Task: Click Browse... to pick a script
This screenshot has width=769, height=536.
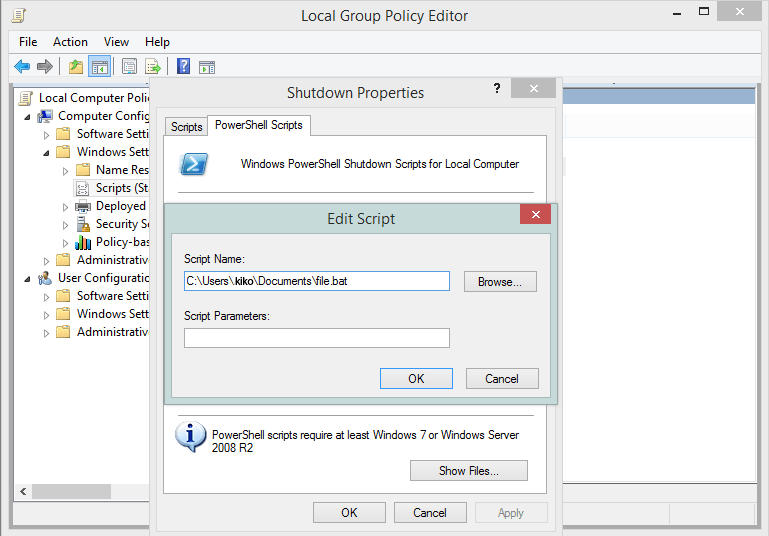Action: (x=500, y=282)
